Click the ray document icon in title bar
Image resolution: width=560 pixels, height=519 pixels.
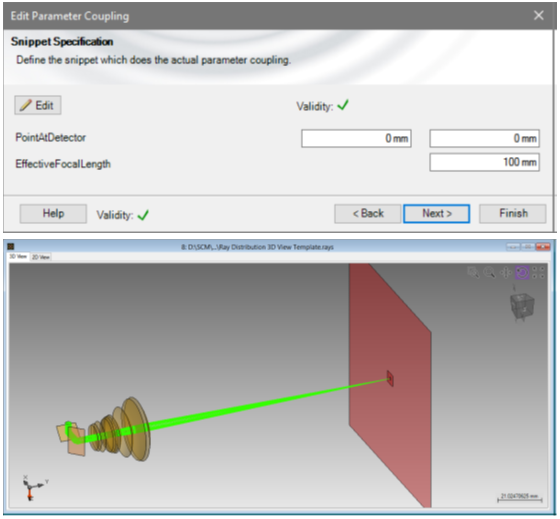pyautogui.click(x=11, y=246)
